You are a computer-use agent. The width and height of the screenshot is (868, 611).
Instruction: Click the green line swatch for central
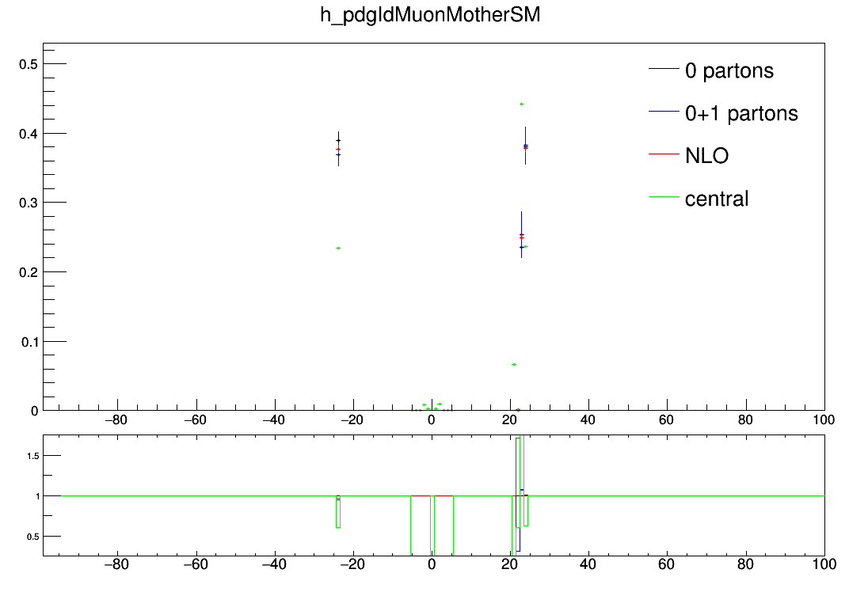coord(664,196)
